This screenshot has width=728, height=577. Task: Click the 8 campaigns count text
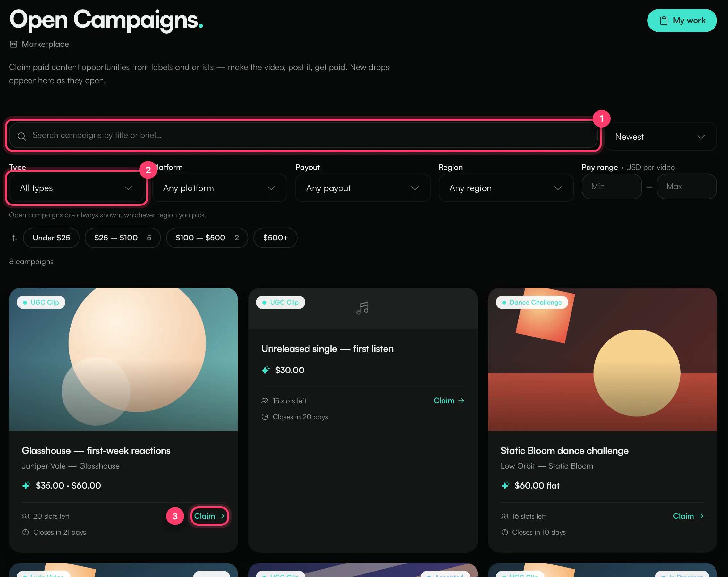[x=31, y=262]
